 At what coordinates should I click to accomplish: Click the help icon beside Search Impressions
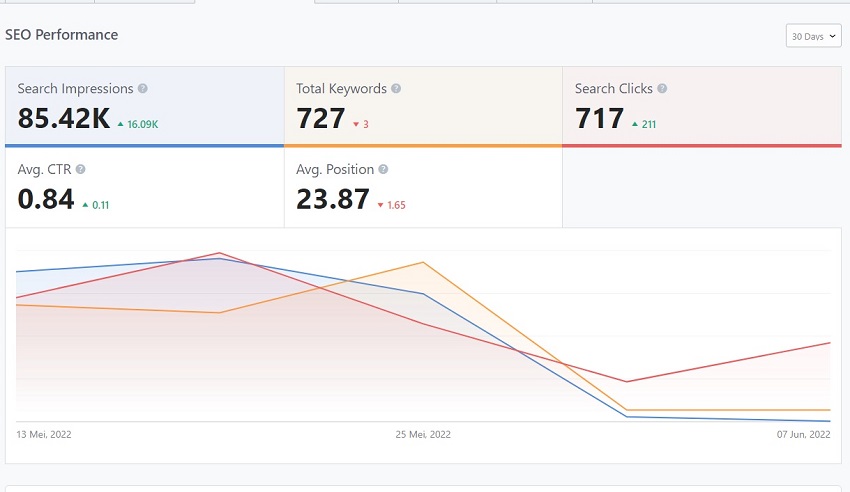click(x=143, y=89)
